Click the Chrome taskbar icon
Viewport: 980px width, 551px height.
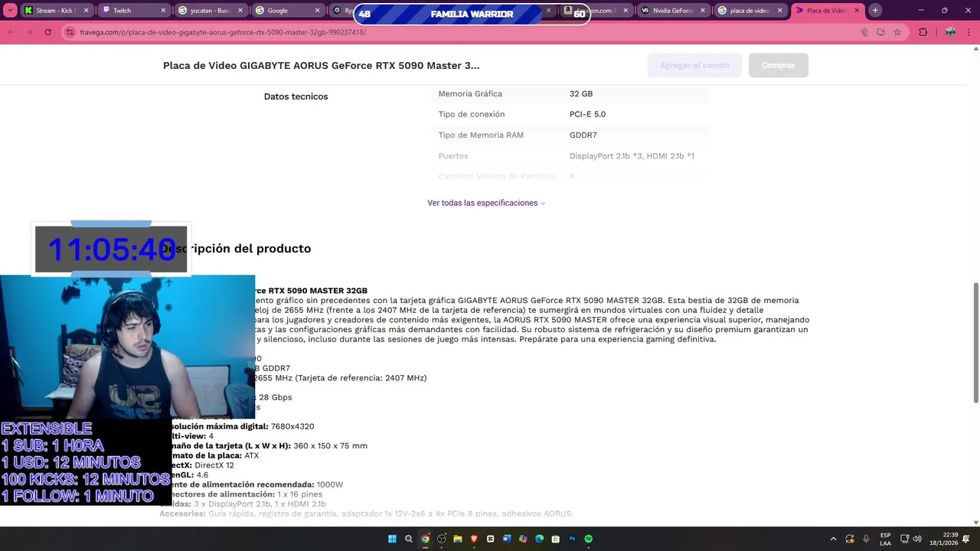[x=425, y=539]
